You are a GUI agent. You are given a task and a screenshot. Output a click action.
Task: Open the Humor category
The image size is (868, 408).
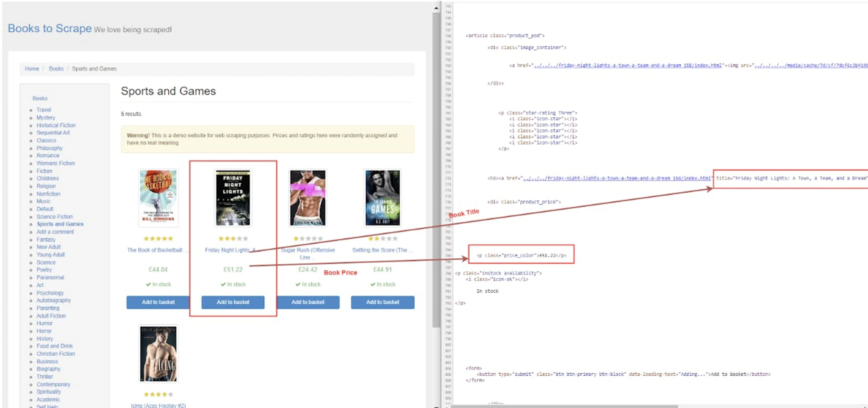click(x=45, y=324)
